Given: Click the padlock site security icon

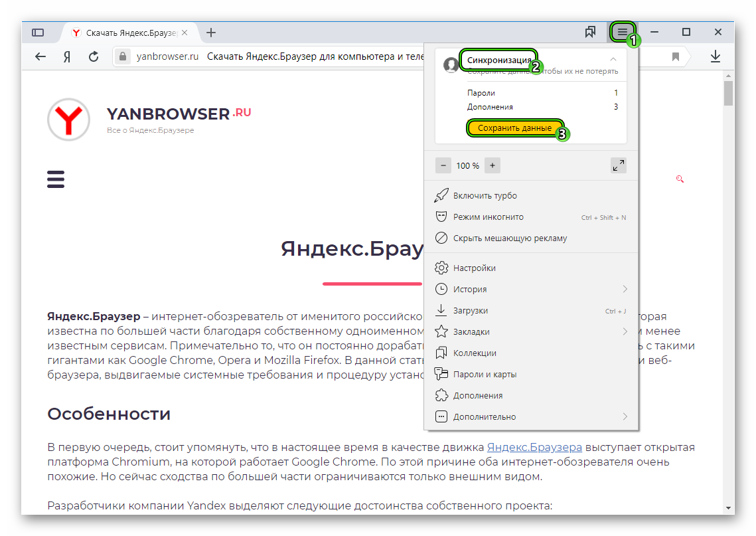Looking at the screenshot, I should [123, 56].
